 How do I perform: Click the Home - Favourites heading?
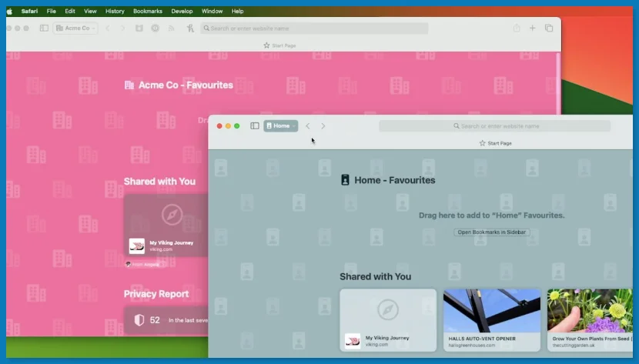(x=394, y=180)
